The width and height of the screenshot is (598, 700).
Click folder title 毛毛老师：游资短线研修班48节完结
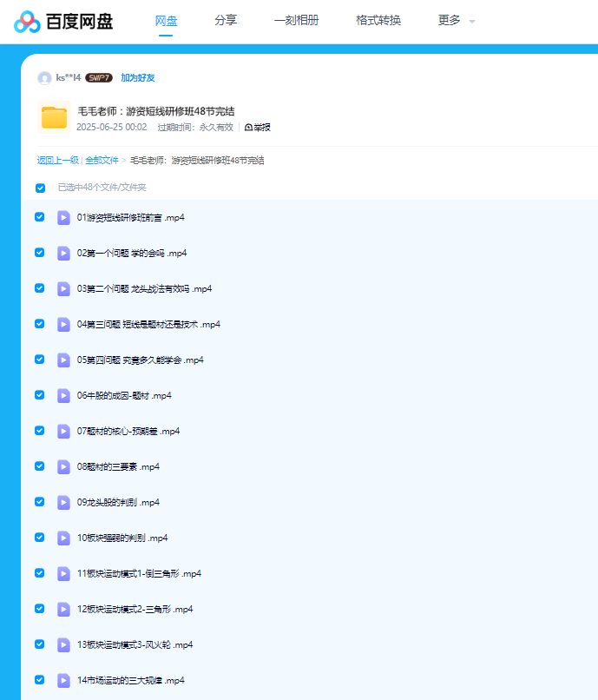pyautogui.click(x=156, y=110)
